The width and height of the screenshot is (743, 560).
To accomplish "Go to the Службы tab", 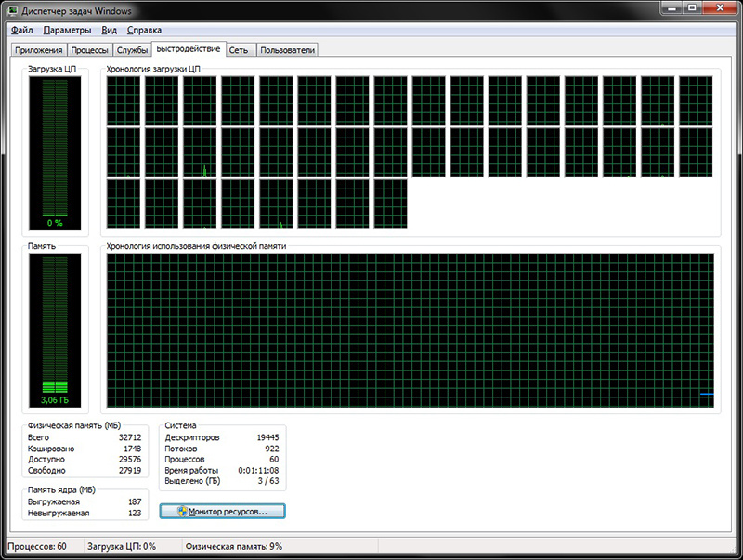I will click(133, 50).
